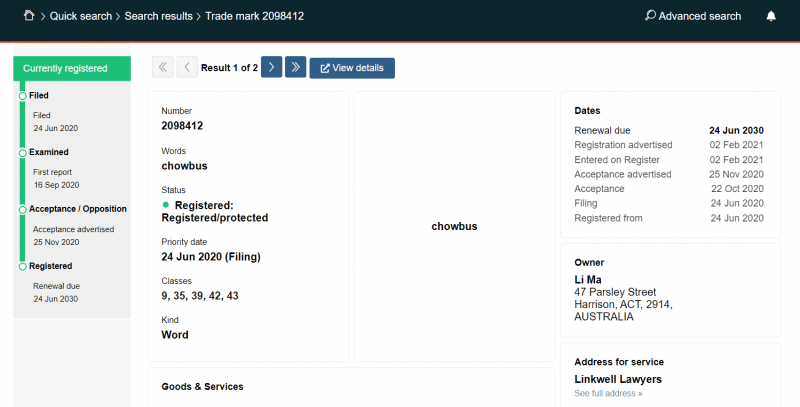Select the Registration advertised row
Image resolution: width=800 pixels, height=407 pixels.
669,145
